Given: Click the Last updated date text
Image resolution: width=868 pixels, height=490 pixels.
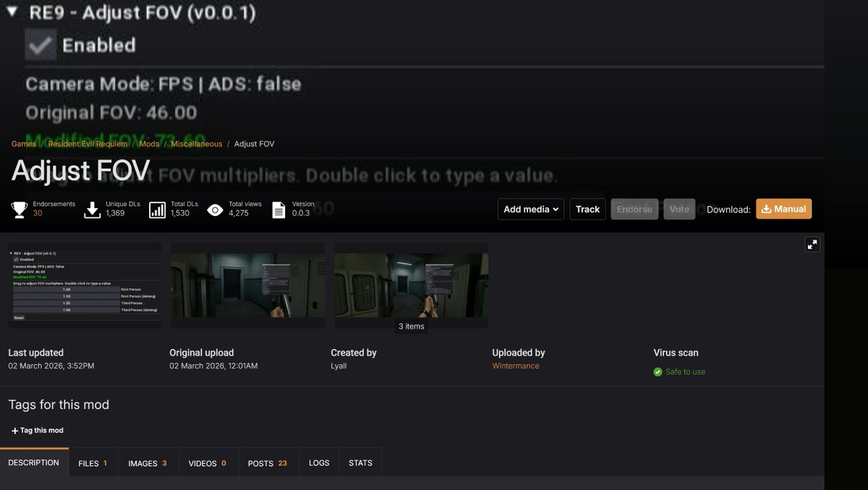Looking at the screenshot, I should pos(51,366).
